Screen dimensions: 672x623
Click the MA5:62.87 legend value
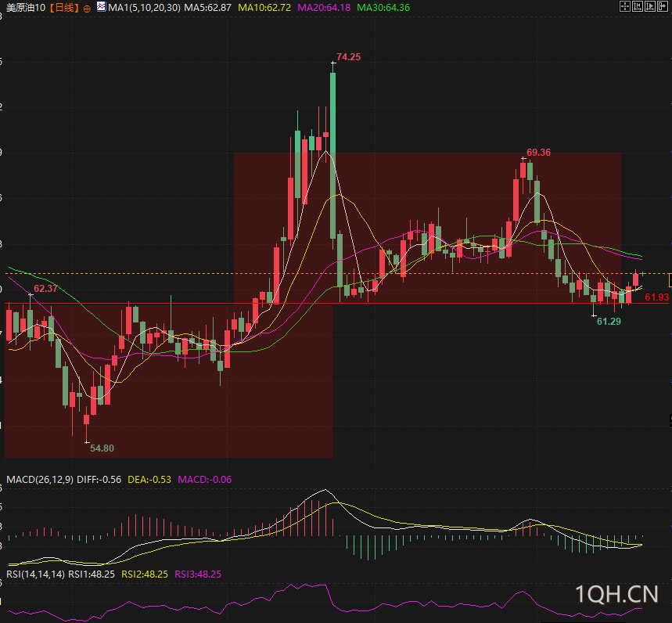207,8
